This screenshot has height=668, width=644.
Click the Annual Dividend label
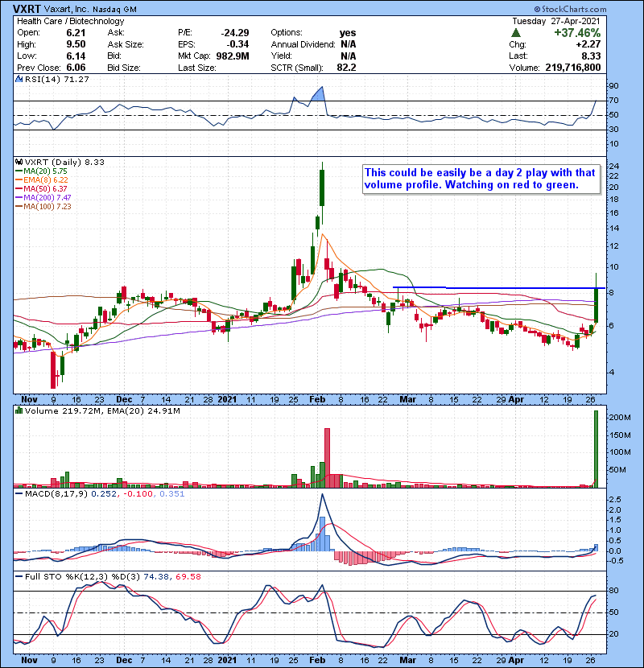(x=303, y=44)
